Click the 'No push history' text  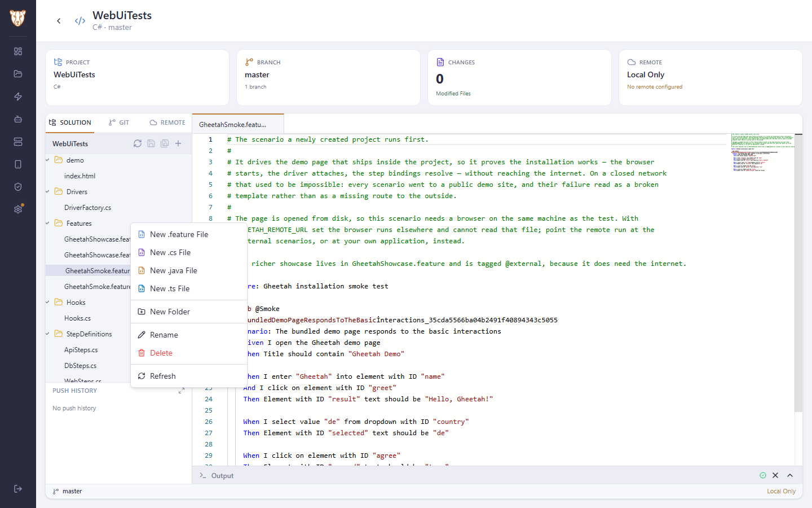coord(74,408)
